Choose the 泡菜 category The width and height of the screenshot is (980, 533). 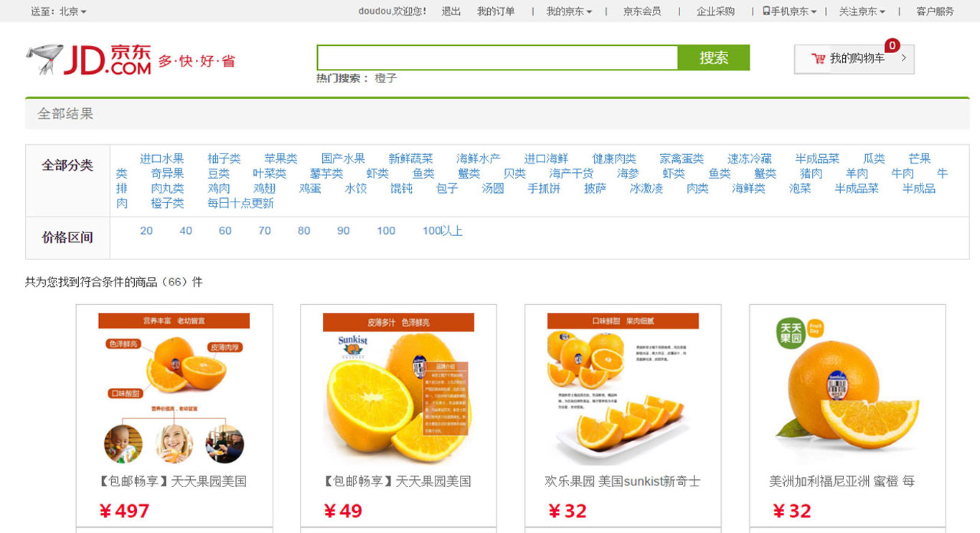point(800,189)
